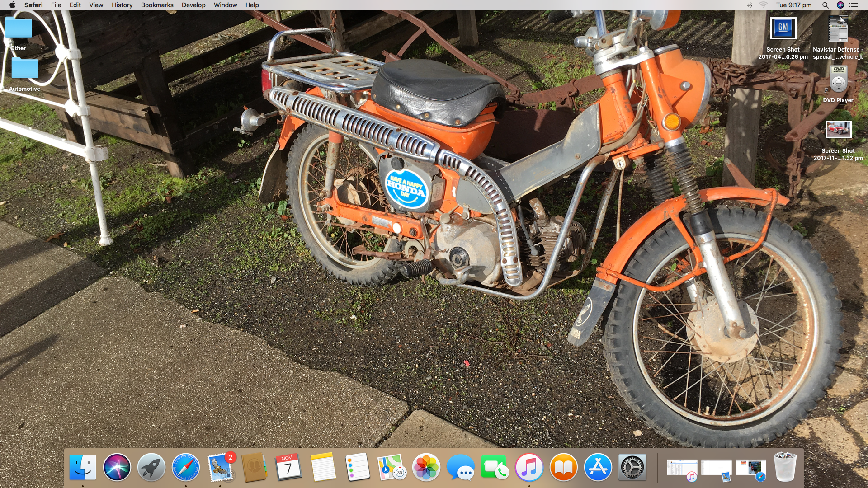Open FaceTime app in Dock
Screen dimensions: 868x488
point(495,467)
